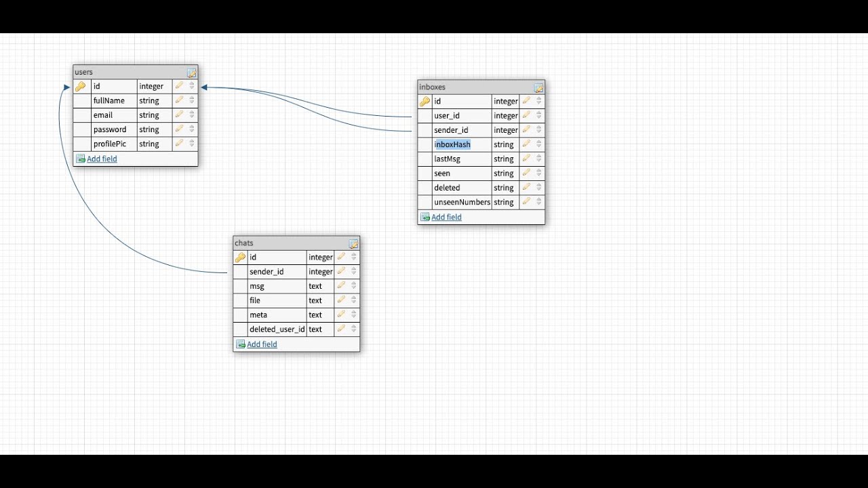This screenshot has width=868, height=488.
Task: Reorder the chats meta field arrows
Action: point(354,314)
